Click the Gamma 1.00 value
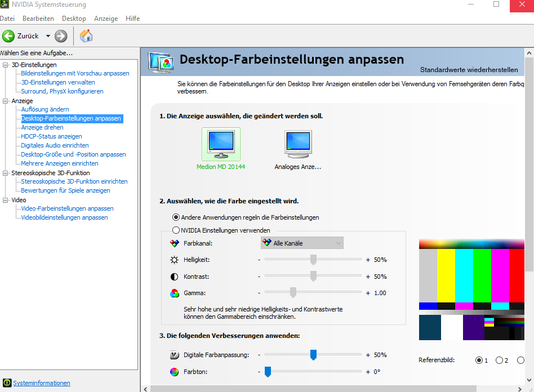Viewport: 534px width, 392px height. (x=380, y=293)
